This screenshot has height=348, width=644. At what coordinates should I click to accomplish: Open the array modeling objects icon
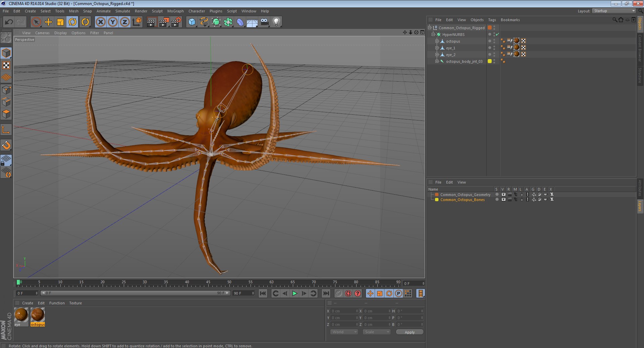coord(228,22)
